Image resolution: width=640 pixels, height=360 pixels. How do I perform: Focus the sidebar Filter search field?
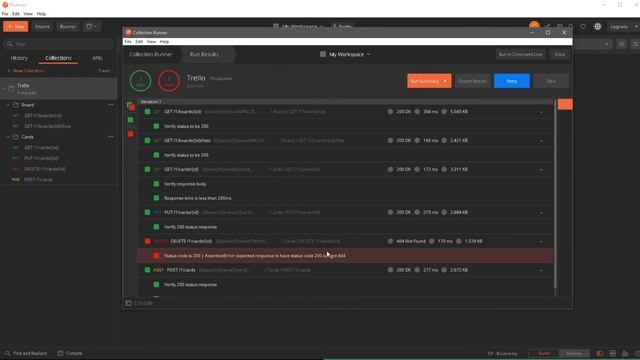(58, 44)
